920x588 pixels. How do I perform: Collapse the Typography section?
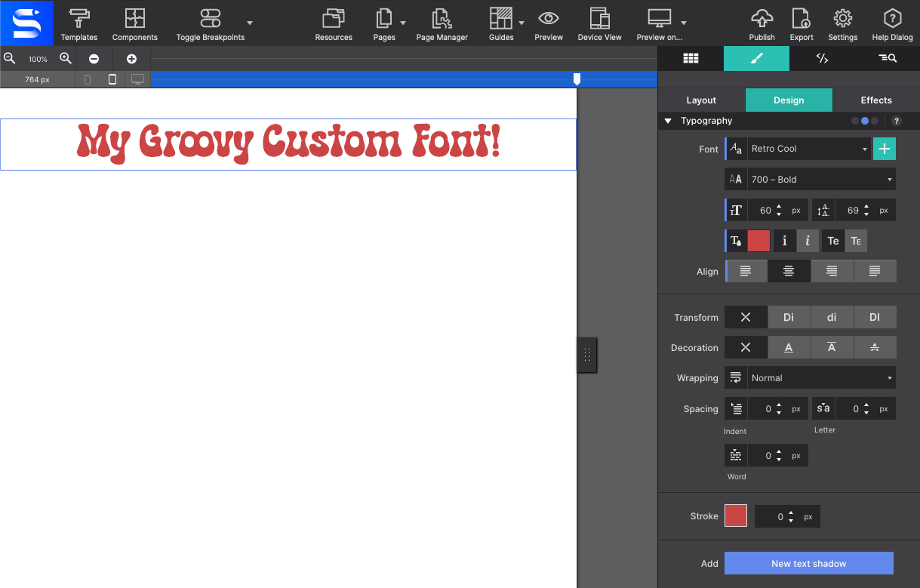click(x=668, y=121)
